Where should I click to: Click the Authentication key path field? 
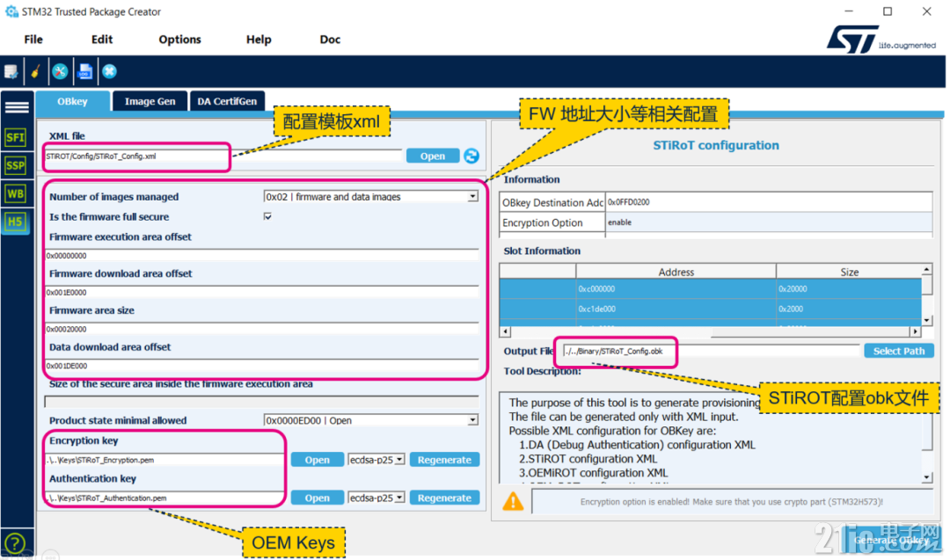(164, 498)
